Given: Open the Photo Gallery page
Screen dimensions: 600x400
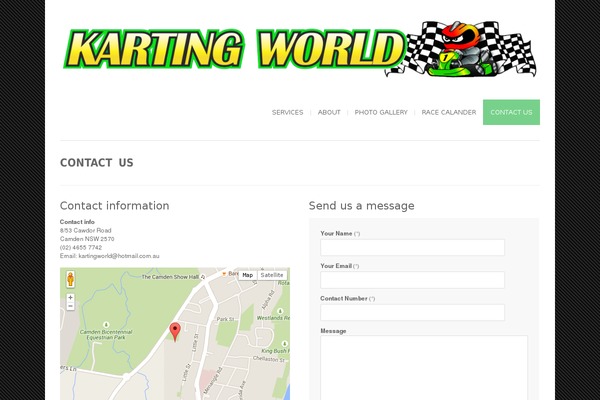Looking at the screenshot, I should [381, 112].
